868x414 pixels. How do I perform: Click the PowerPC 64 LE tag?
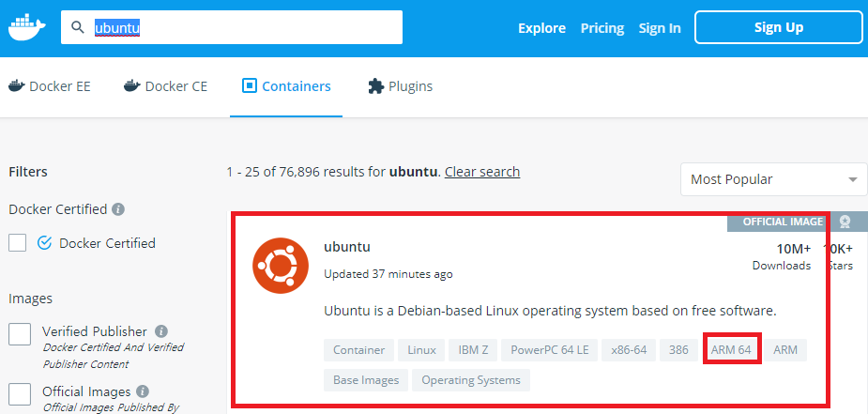pos(550,350)
